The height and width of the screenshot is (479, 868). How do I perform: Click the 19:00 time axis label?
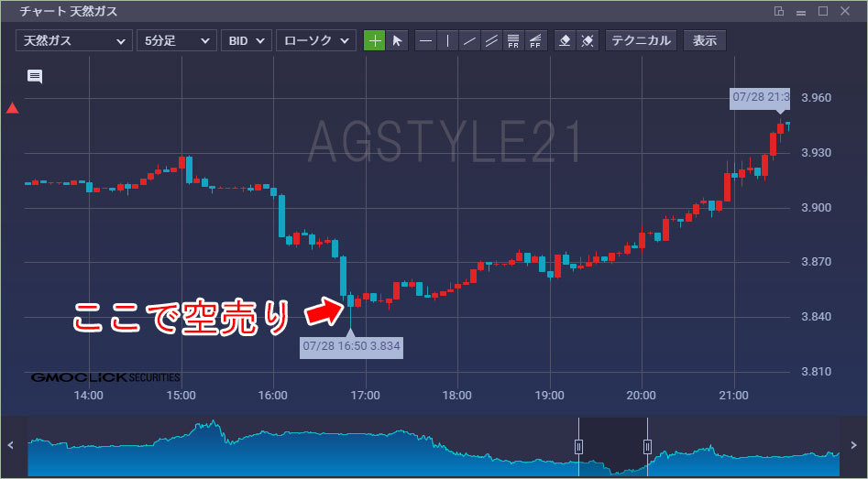(x=550, y=396)
